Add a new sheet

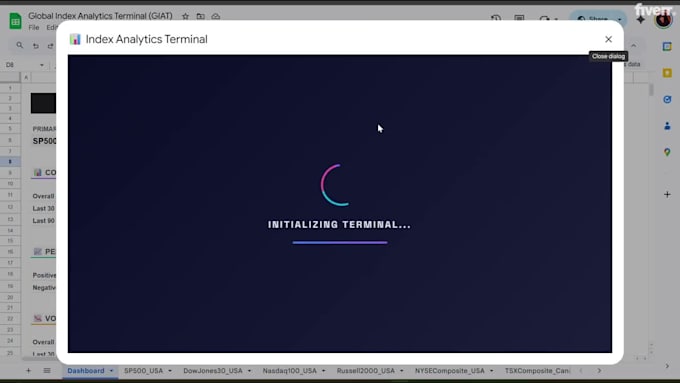coord(28,370)
